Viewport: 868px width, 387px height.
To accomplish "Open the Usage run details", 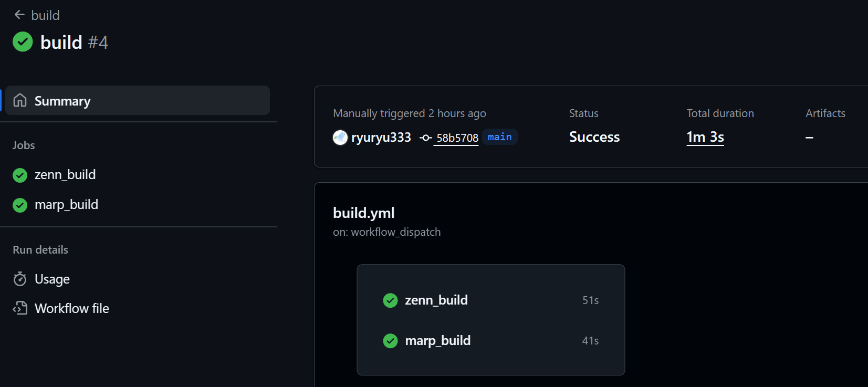I will coord(52,279).
